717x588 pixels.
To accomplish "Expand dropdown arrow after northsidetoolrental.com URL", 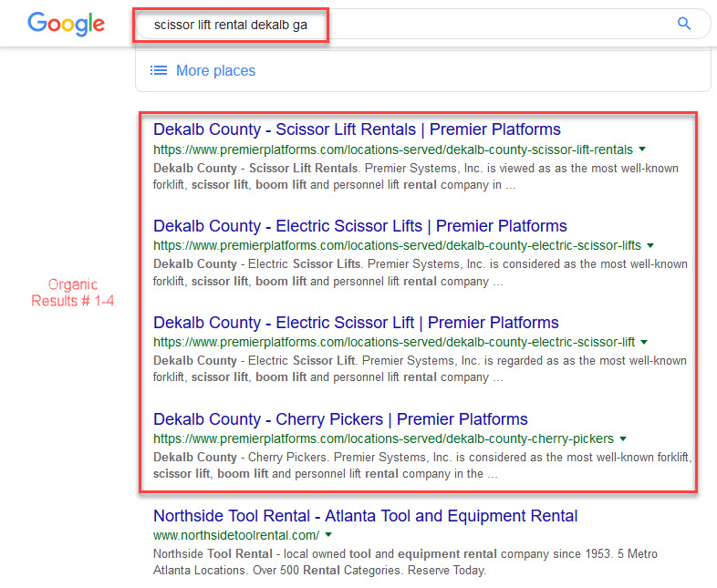I will coord(328,534).
